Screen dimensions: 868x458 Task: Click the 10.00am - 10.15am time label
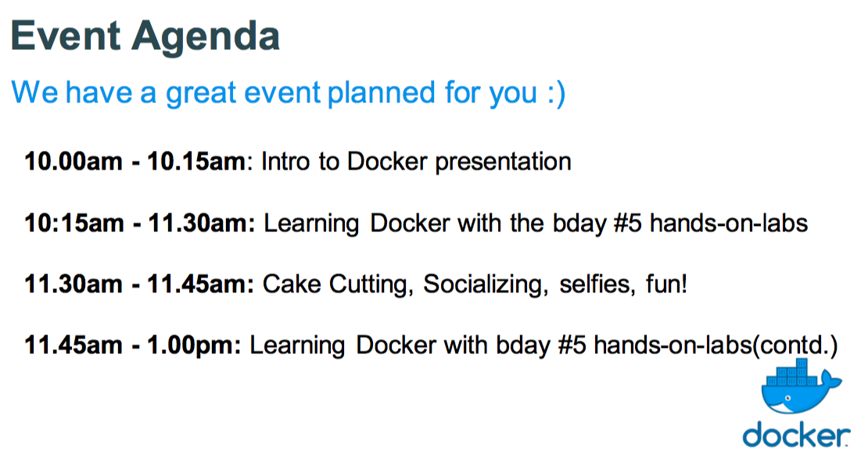(135, 162)
